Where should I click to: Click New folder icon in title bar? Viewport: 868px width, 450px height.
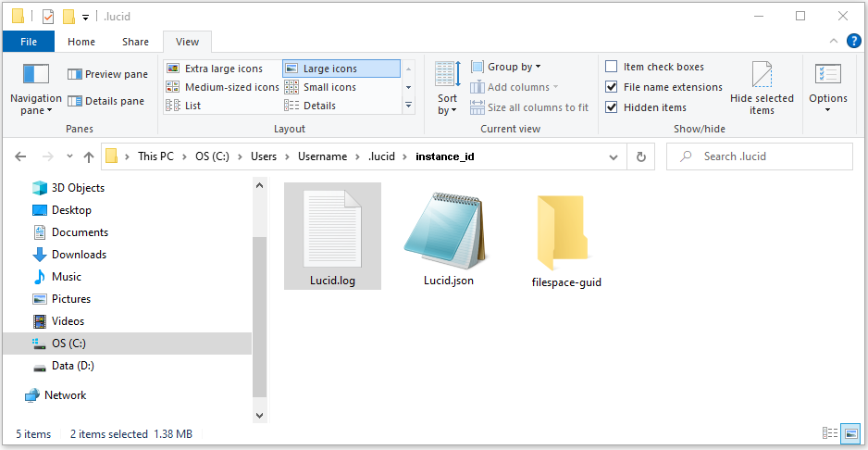click(68, 17)
